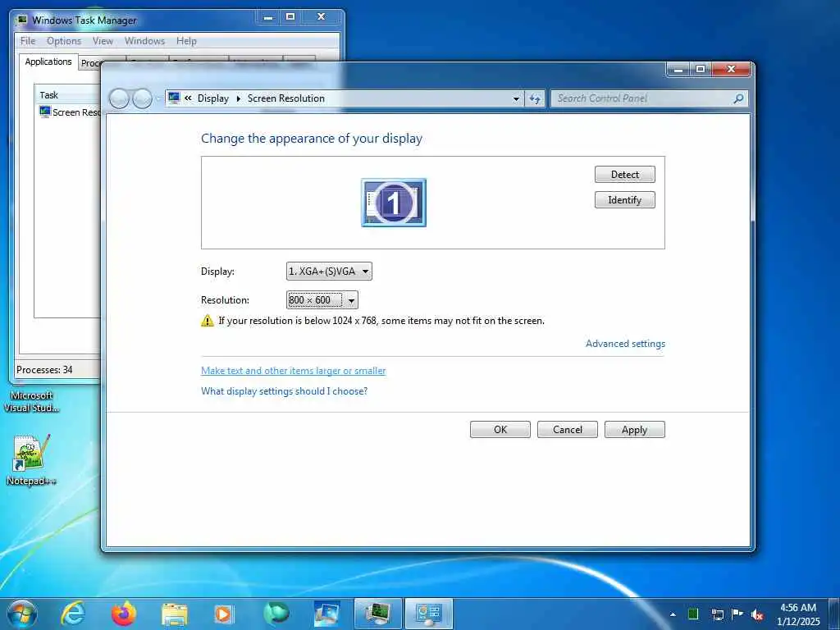Open Options menu in Task Manager
This screenshot has width=840, height=630.
pyautogui.click(x=64, y=41)
